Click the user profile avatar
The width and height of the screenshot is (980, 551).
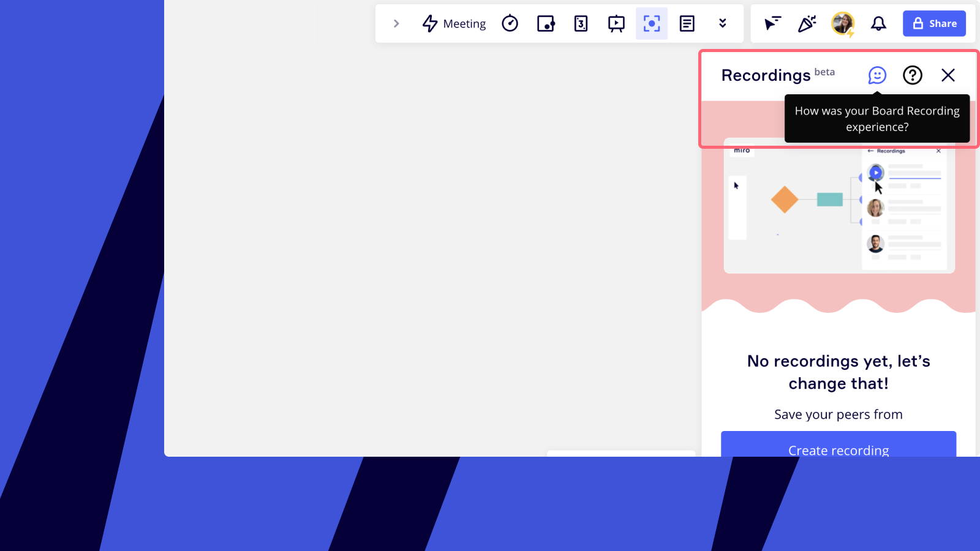843,24
